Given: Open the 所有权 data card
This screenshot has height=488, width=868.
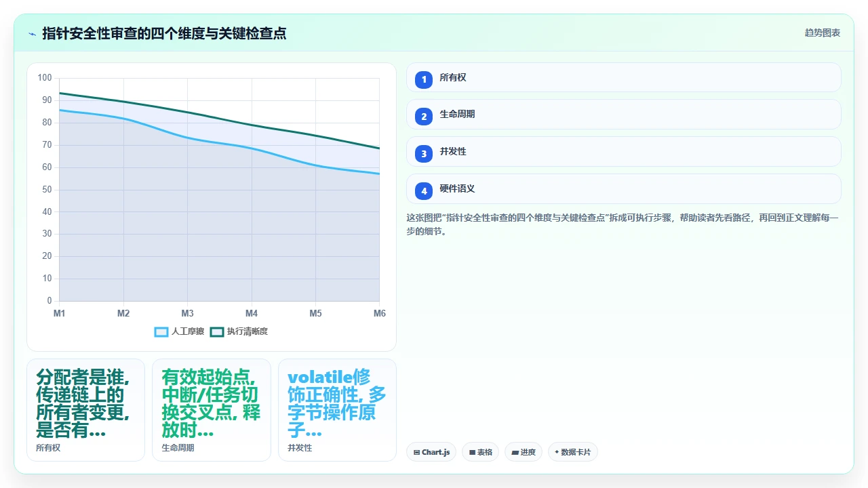Looking at the screenshot, I should click(86, 410).
